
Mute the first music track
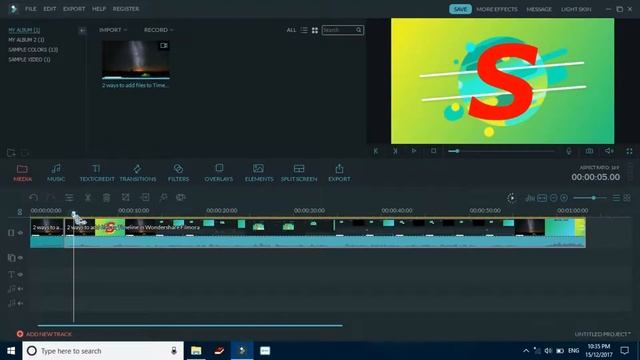pyautogui.click(x=20, y=289)
